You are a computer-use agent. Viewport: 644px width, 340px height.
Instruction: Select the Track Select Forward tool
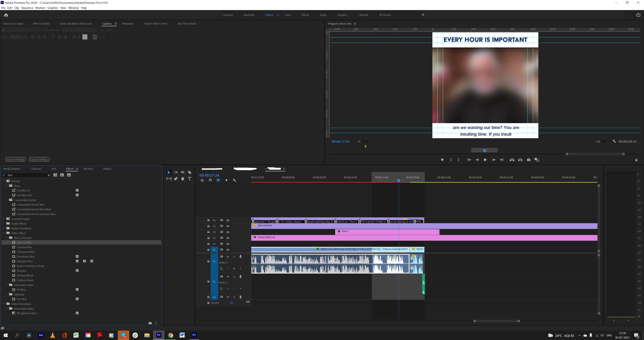click(175, 173)
